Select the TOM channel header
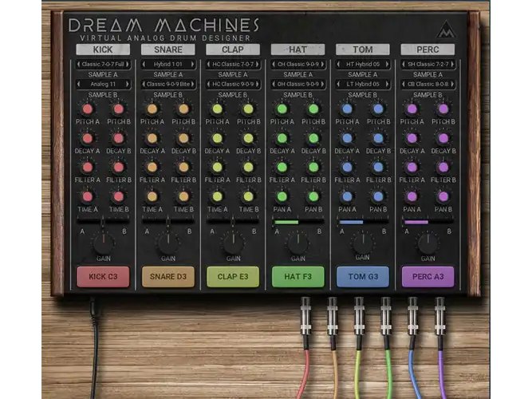The image size is (532, 399). (363, 49)
